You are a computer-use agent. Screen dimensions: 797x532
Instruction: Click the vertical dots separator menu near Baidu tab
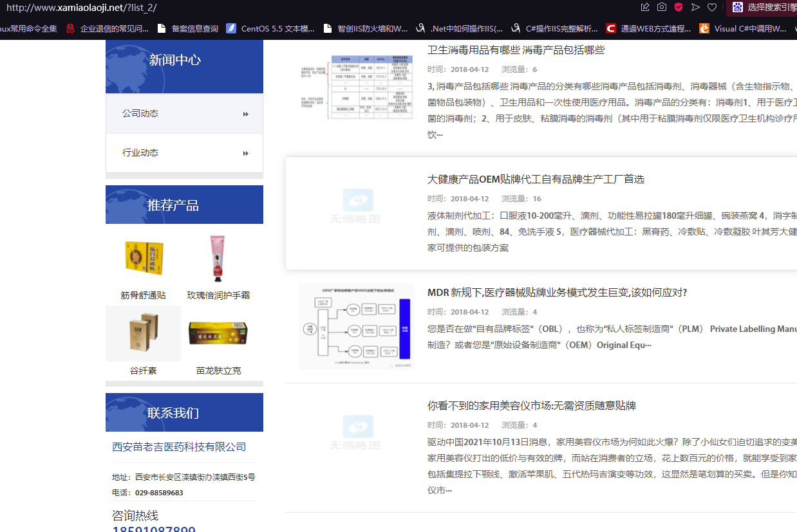(723, 7)
